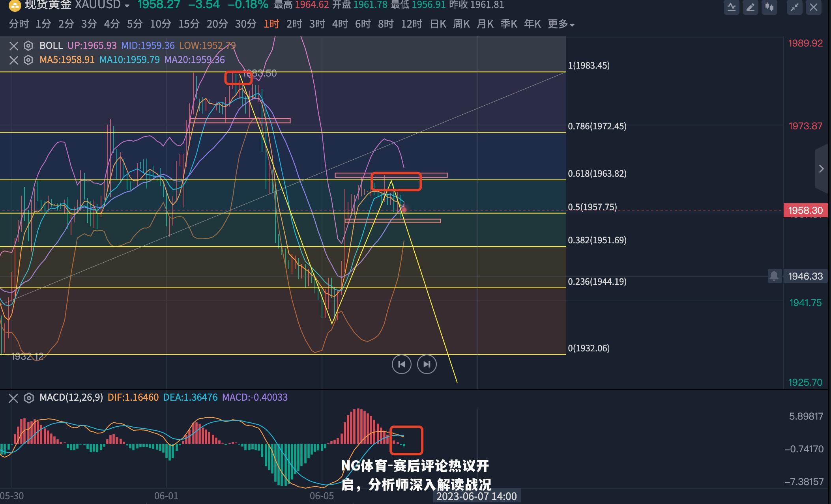
Task: Open MA indicator settings hexagon icon
Action: click(x=28, y=60)
